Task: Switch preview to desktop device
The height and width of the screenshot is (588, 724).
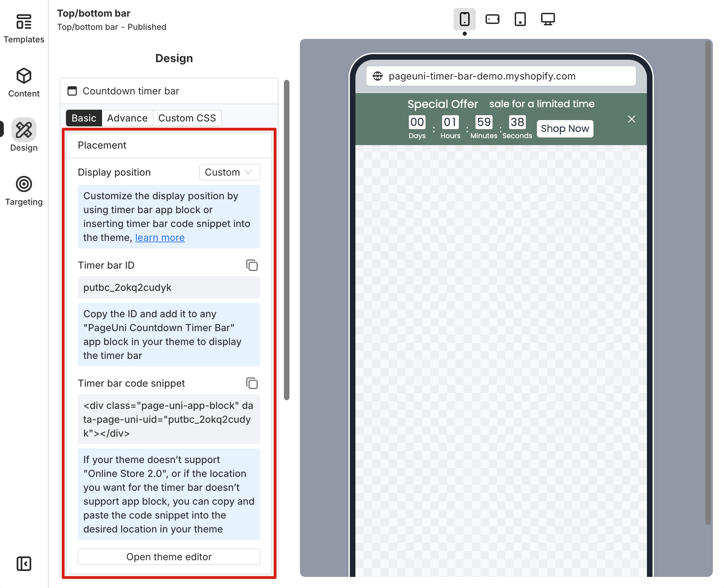Action: 548,19
